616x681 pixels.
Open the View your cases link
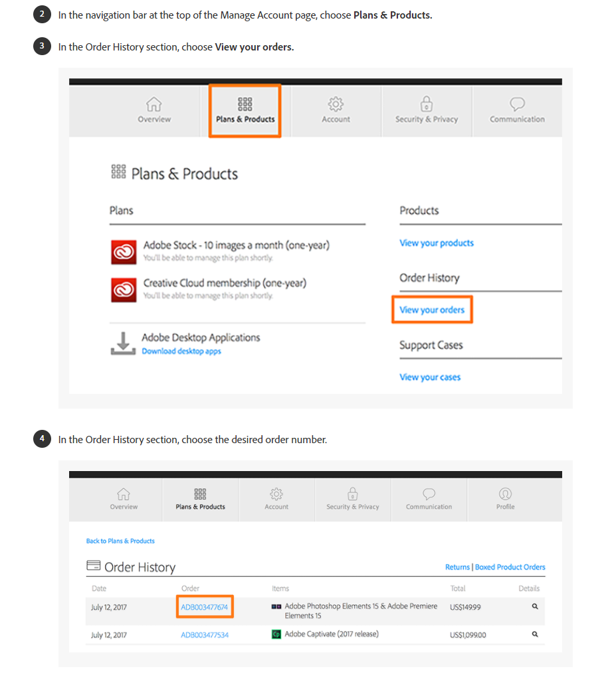click(430, 377)
